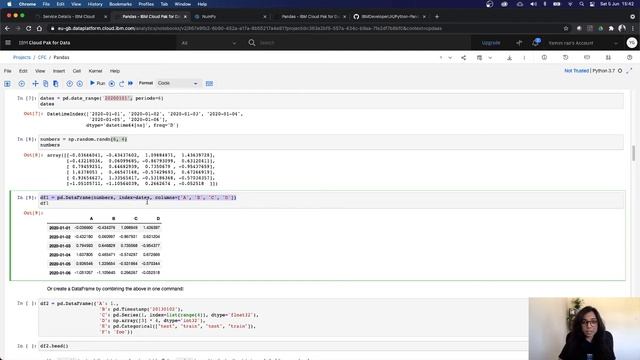Open the cell Format Code dropdown
The height and width of the screenshot is (360, 640).
click(x=178, y=83)
